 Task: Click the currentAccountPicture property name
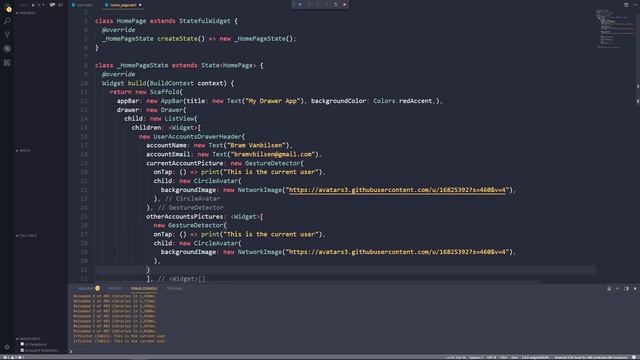tap(184, 163)
